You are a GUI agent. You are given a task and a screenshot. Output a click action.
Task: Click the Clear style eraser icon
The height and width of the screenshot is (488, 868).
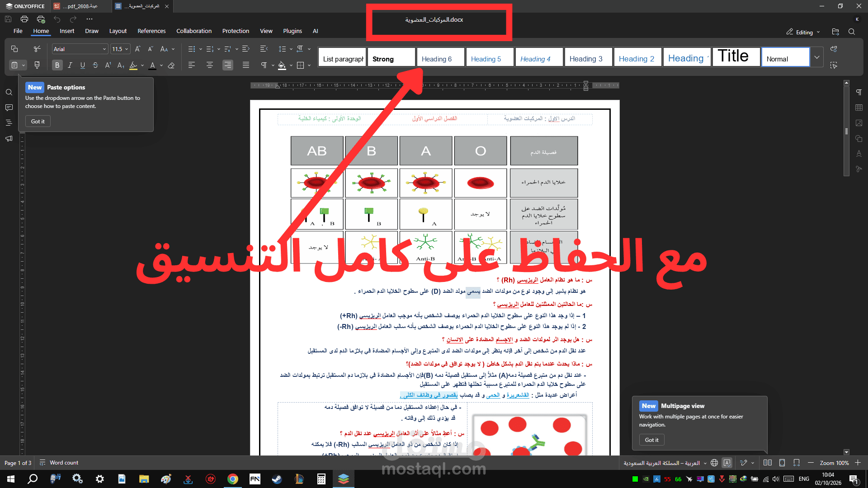click(171, 65)
